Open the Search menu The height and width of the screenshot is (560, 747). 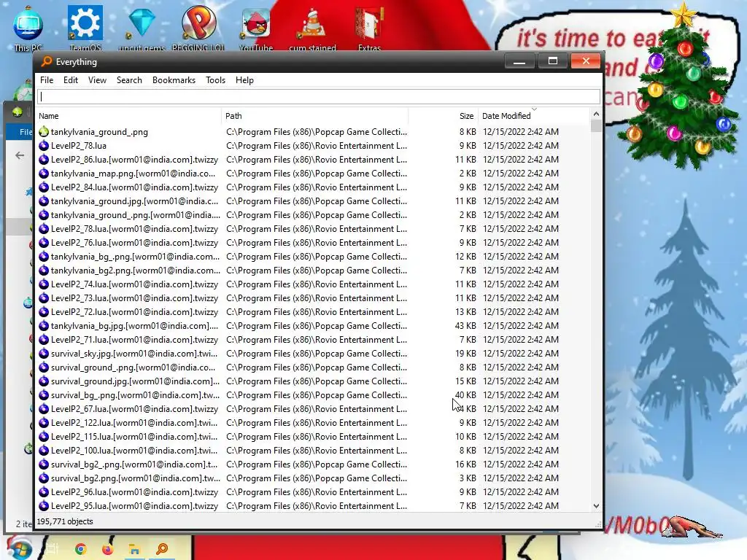(129, 80)
